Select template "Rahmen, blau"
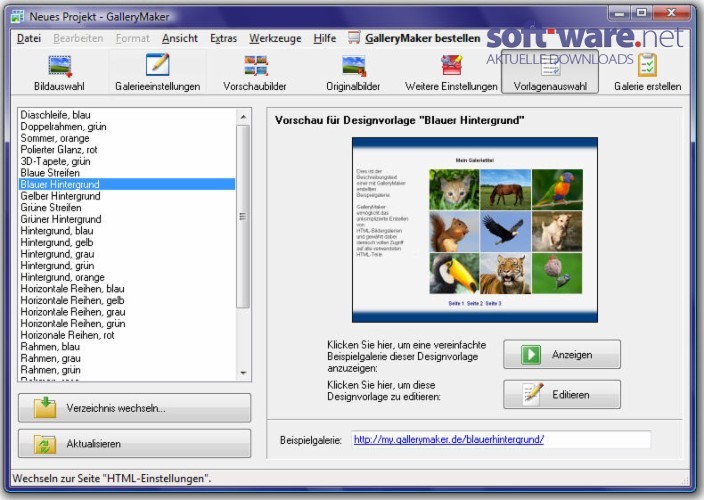704x500 pixels. [x=127, y=347]
